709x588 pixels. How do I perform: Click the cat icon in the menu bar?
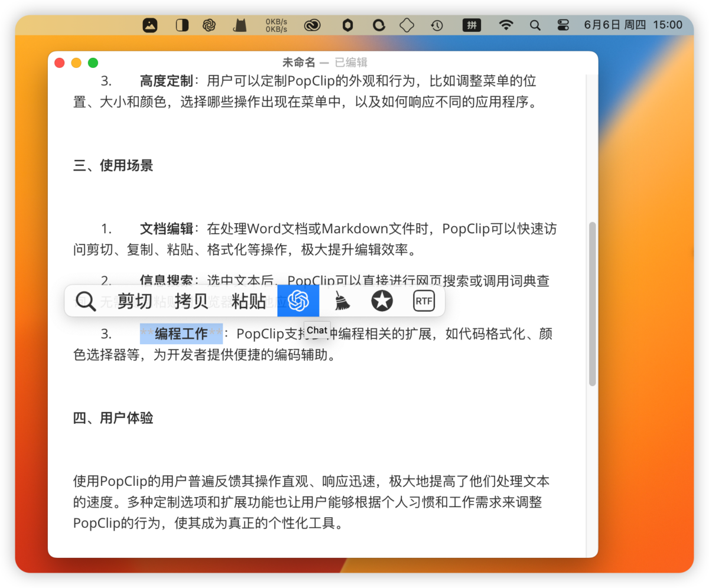[x=239, y=25]
